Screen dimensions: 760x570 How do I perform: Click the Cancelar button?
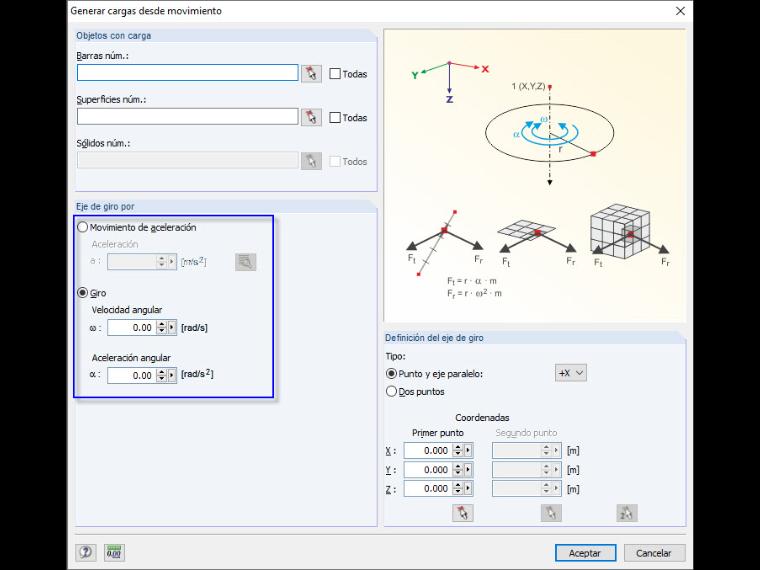point(654,553)
